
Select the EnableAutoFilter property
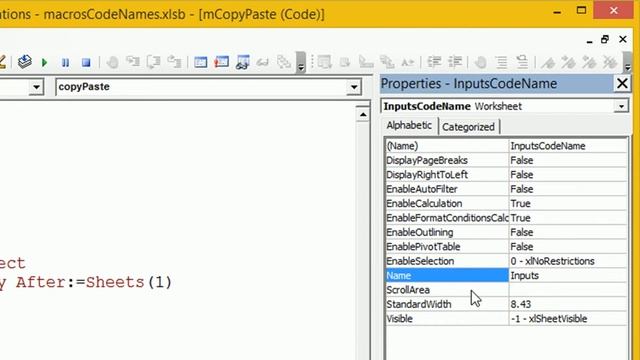447,189
